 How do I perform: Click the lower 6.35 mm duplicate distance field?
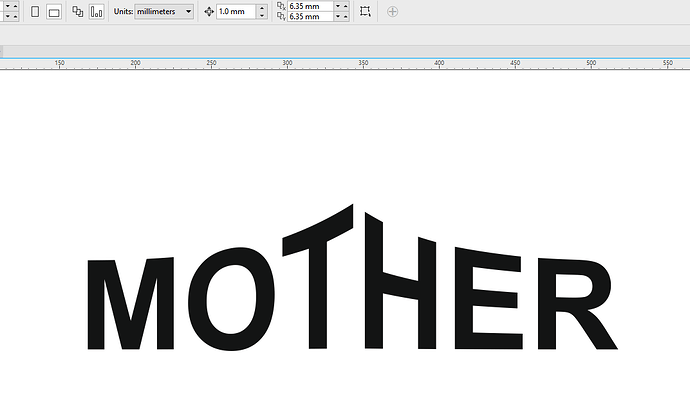click(x=308, y=17)
